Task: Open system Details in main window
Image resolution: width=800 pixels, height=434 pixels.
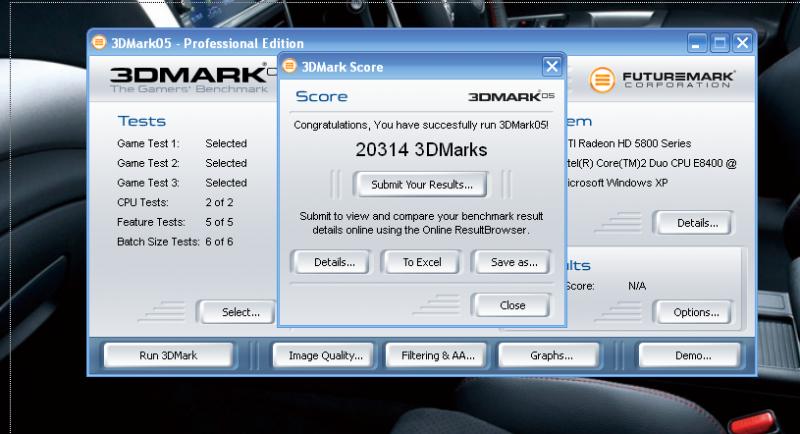Action: pos(696,223)
